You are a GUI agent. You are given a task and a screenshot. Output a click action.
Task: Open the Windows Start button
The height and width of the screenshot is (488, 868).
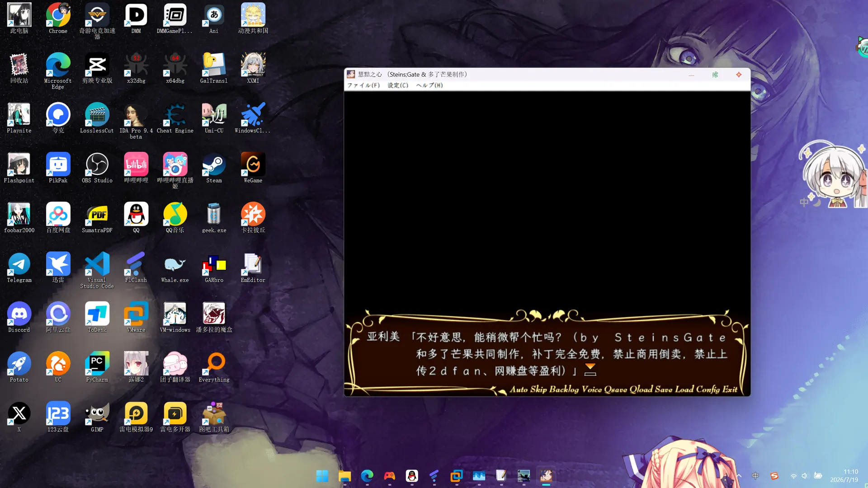(322, 476)
